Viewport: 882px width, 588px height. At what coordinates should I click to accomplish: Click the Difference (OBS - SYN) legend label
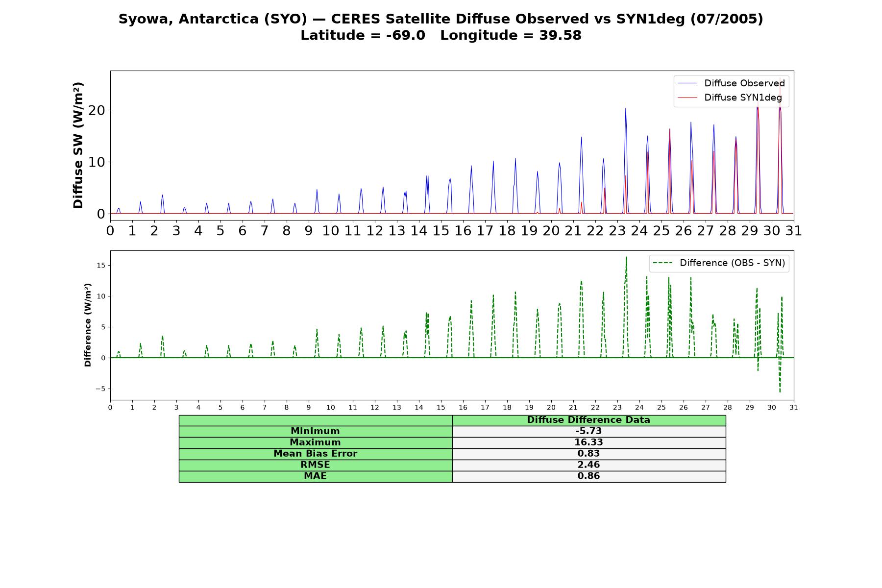pos(732,263)
